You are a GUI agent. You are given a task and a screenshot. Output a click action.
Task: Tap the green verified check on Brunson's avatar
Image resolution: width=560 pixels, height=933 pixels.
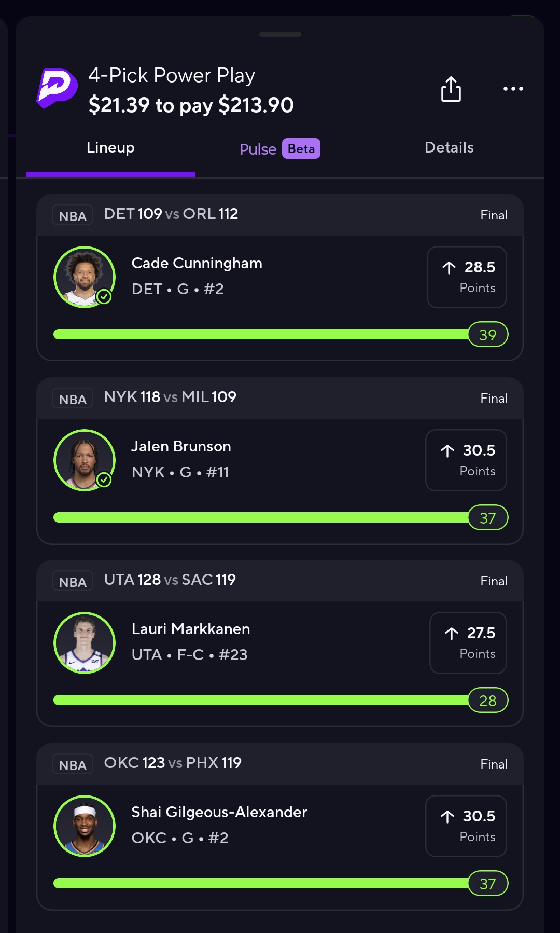pos(104,479)
